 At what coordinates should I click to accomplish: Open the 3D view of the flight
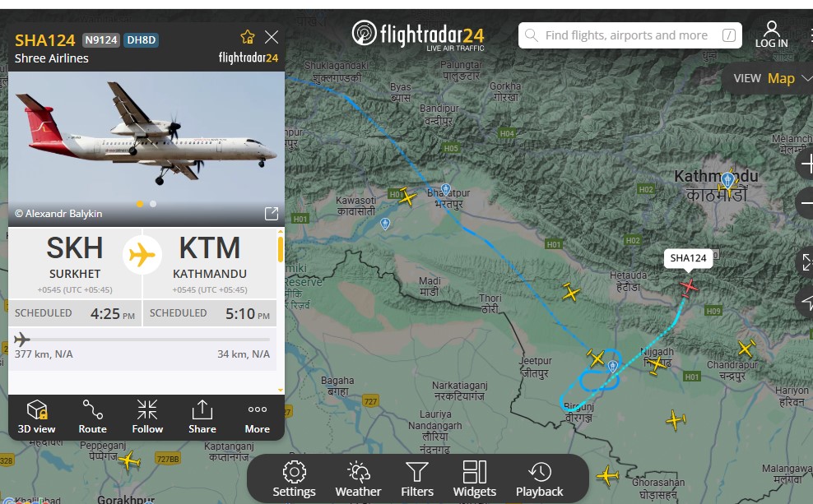(36, 417)
